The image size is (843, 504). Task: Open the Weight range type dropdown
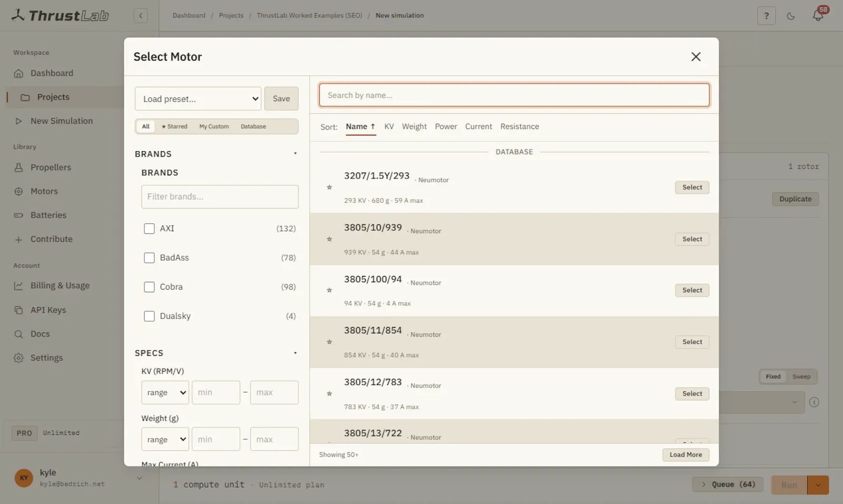(165, 439)
